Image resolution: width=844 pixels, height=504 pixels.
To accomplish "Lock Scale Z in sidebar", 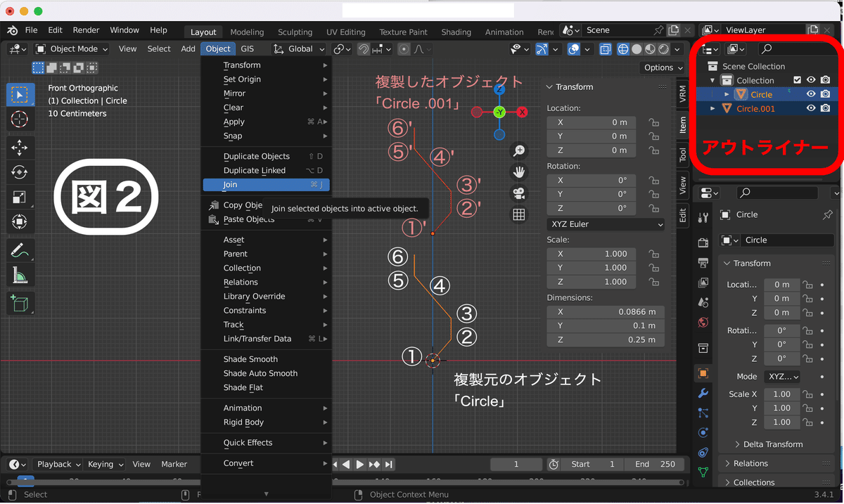I will pos(654,282).
